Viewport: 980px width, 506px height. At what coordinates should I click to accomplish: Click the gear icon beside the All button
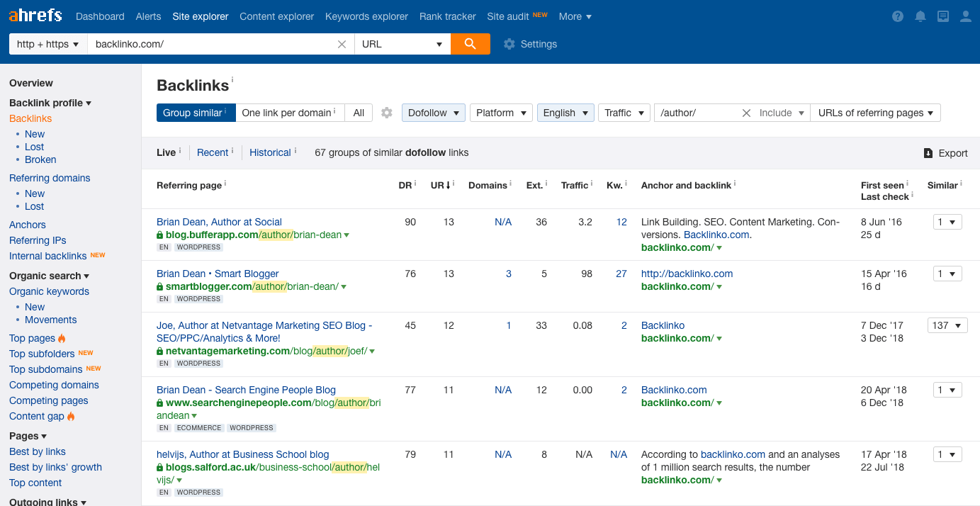[387, 113]
